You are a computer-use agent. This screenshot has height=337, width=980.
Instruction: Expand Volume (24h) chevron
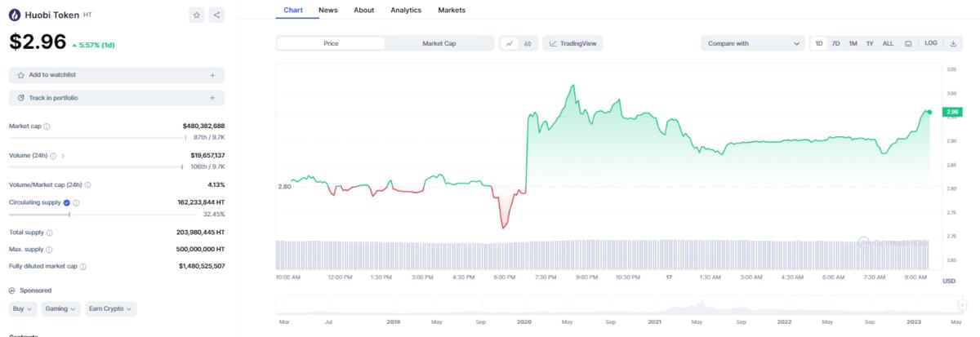(63, 155)
